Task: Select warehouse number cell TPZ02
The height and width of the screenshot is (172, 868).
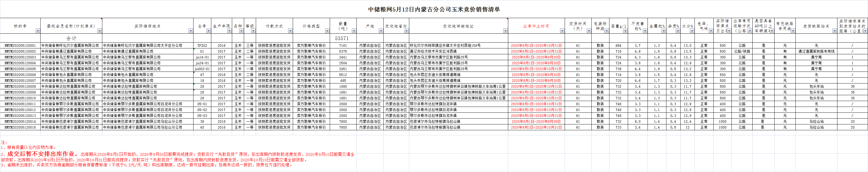Action: 202,46
